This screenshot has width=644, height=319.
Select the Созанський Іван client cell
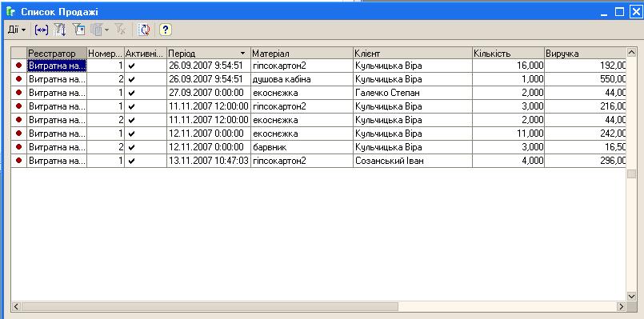tap(412, 161)
